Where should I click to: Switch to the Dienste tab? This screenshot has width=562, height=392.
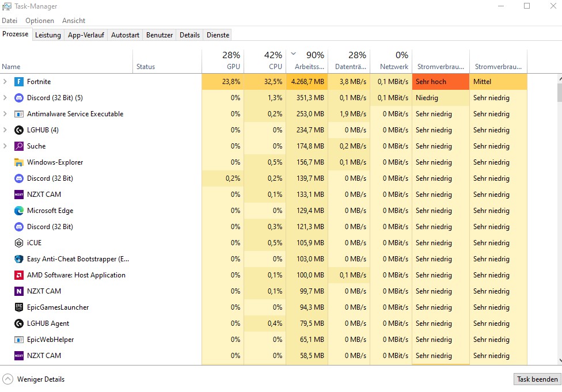[x=218, y=35]
